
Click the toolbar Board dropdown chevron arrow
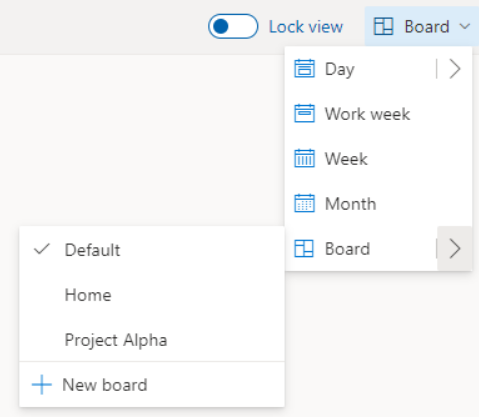coord(465,26)
